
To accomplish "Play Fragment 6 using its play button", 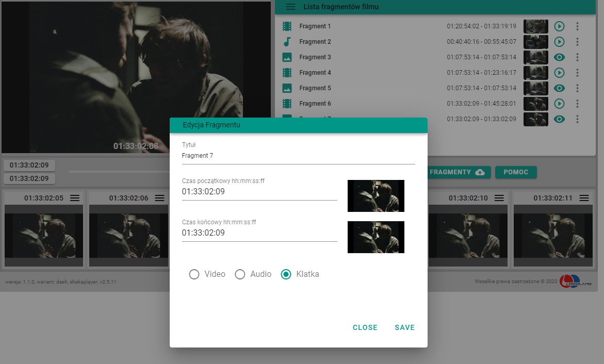I will [559, 104].
